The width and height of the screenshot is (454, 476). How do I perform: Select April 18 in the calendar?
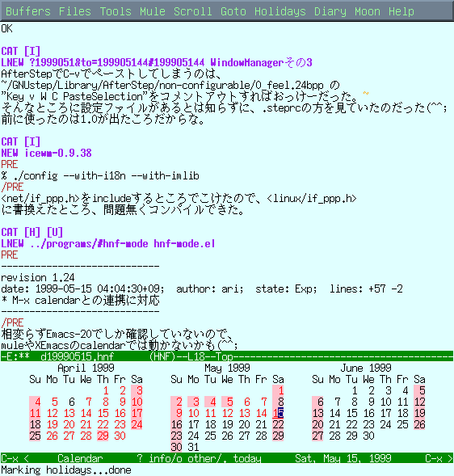click(35, 424)
